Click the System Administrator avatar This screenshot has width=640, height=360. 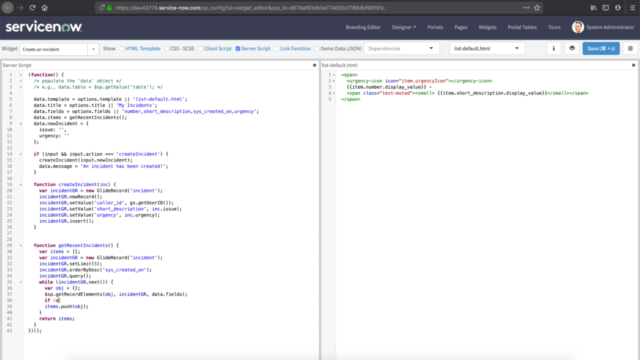pos(578,27)
